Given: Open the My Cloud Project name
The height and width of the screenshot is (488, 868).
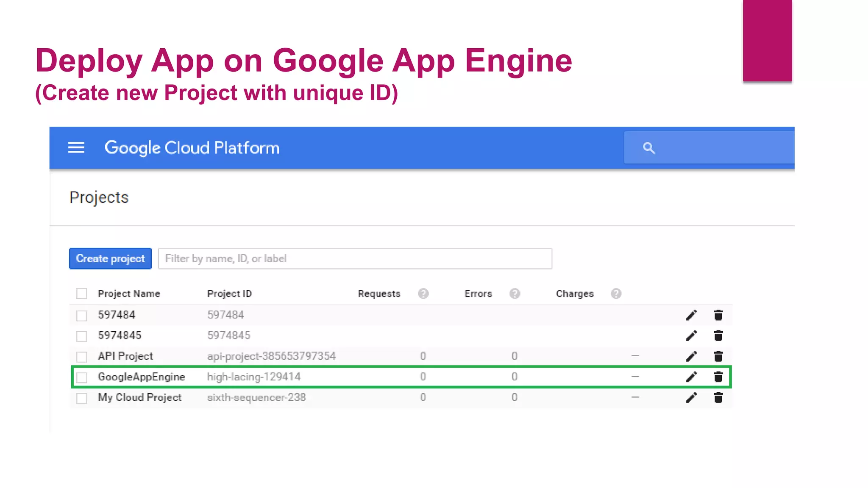Looking at the screenshot, I should (139, 397).
